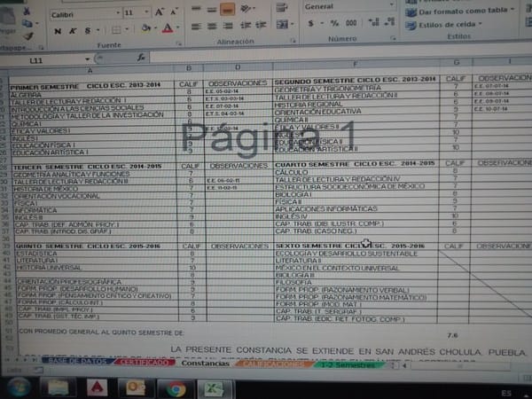The image size is (532, 399).
Task: Click the increase decimal icon
Action: 373,22
